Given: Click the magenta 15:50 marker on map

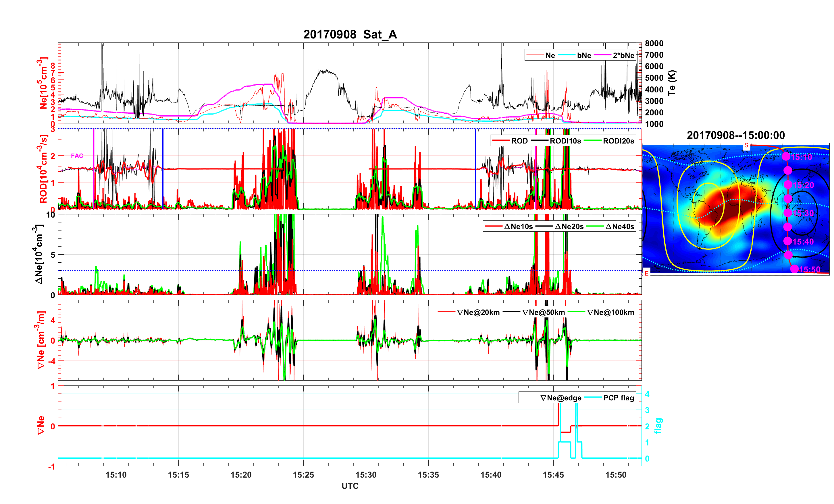Looking at the screenshot, I should pyautogui.click(x=794, y=269).
